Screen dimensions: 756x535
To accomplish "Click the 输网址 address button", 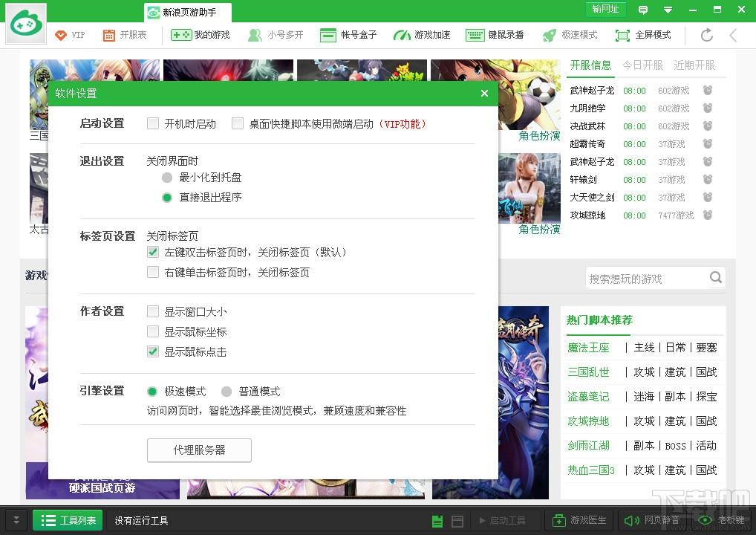I will (x=605, y=9).
